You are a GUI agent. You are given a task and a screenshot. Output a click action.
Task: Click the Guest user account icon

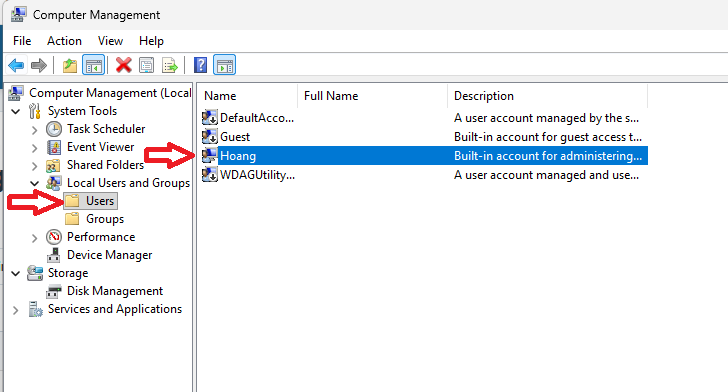[209, 137]
